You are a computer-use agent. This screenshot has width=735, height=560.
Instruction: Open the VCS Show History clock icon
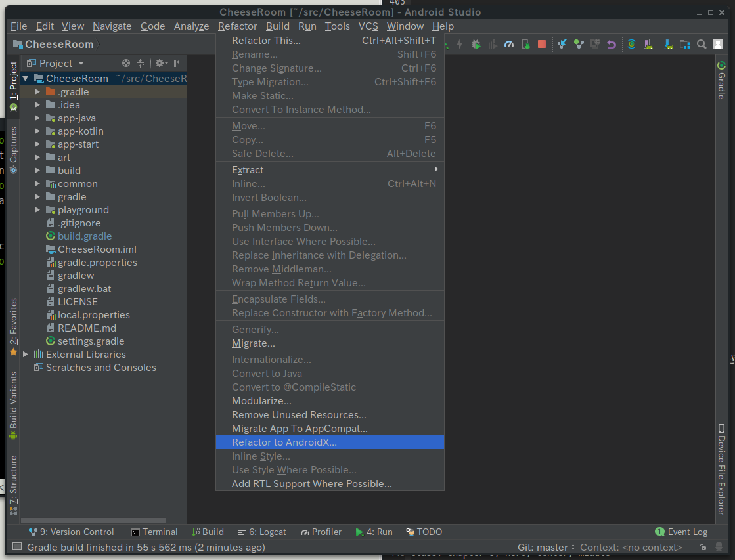pyautogui.click(x=595, y=44)
